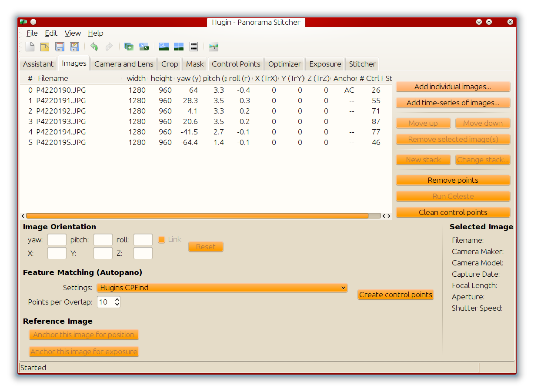Click the roll input field
Screen dimensions: 534x392
(x=143, y=240)
